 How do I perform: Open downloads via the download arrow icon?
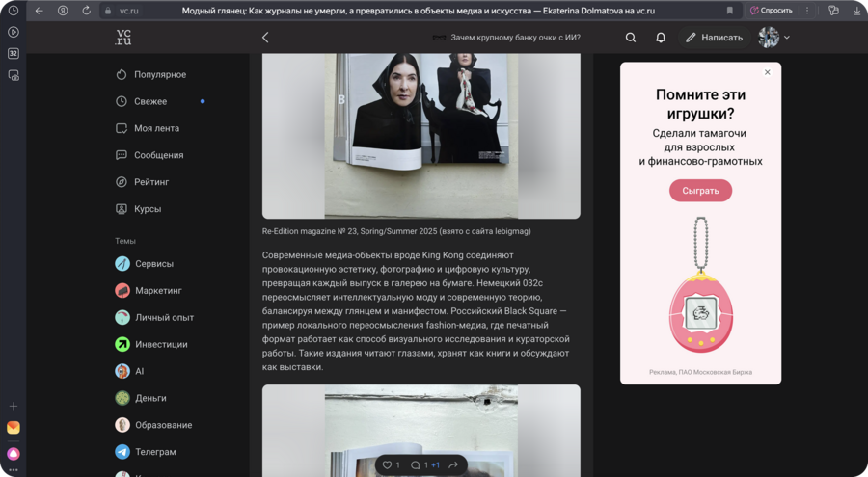(x=857, y=11)
